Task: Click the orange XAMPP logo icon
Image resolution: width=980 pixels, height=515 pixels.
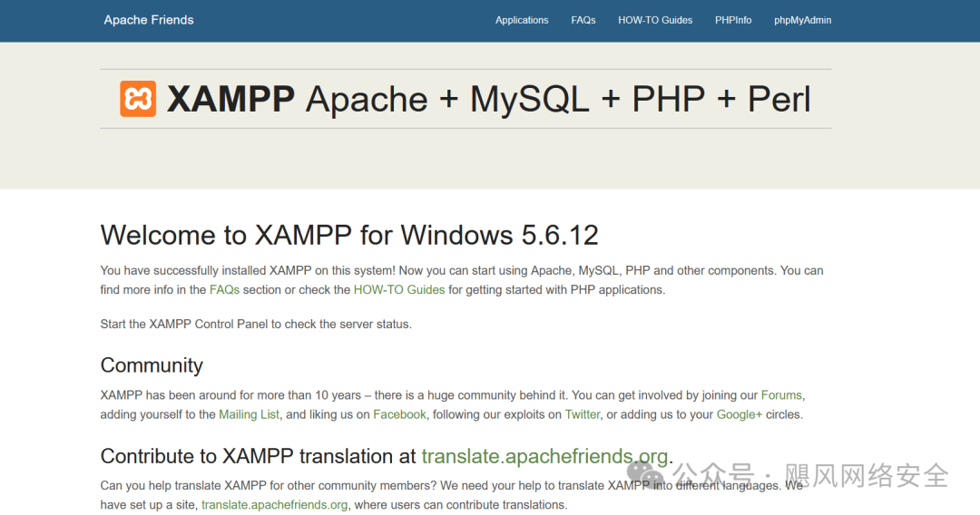Action: pyautogui.click(x=138, y=99)
